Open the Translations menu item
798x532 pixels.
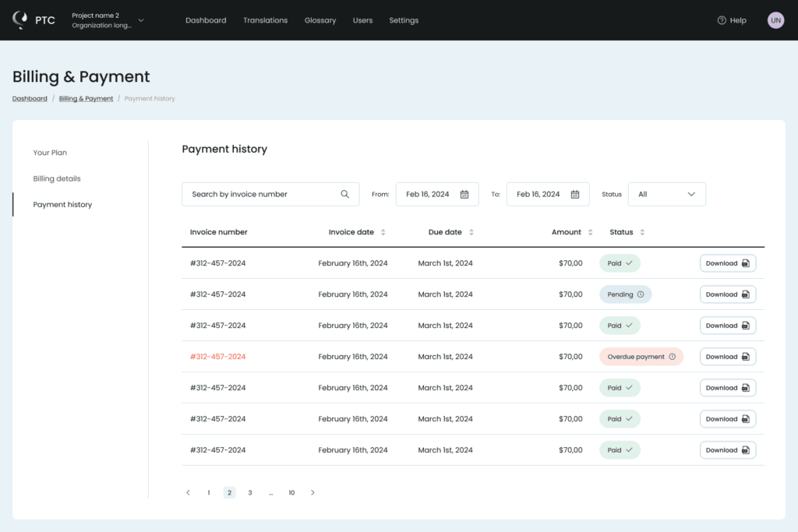(x=265, y=20)
